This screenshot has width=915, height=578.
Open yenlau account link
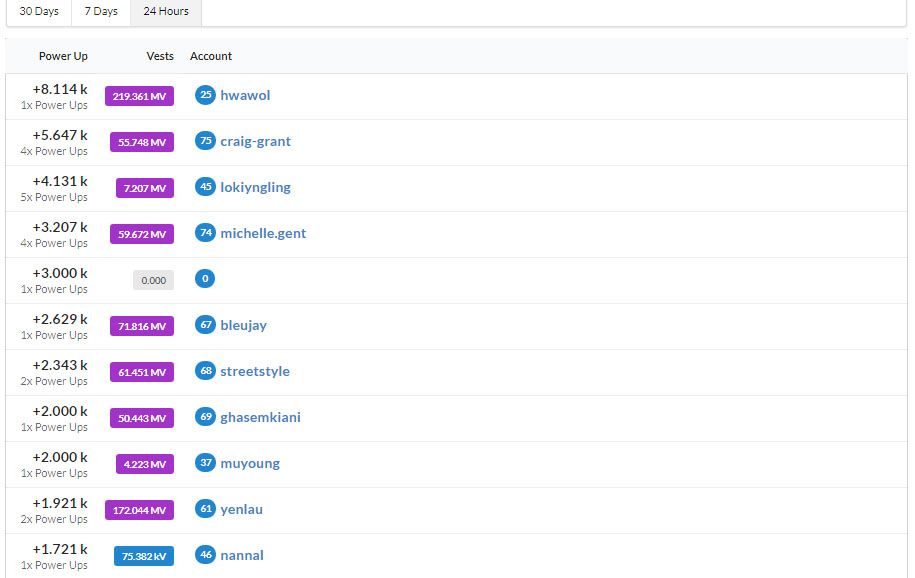tap(242, 509)
